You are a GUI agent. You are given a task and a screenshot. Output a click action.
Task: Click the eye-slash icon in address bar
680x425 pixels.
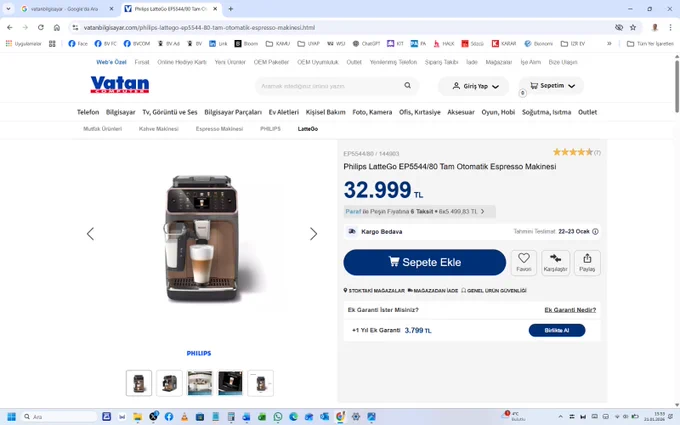point(619,27)
